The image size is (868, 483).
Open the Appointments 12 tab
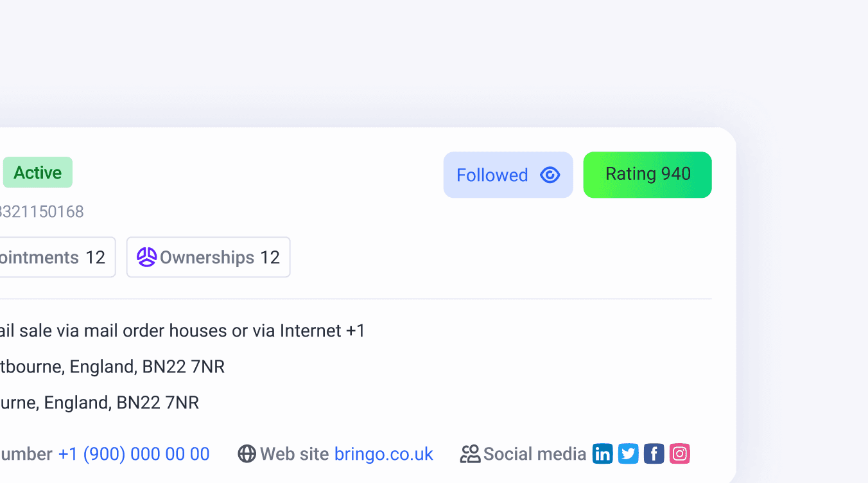pyautogui.click(x=55, y=257)
